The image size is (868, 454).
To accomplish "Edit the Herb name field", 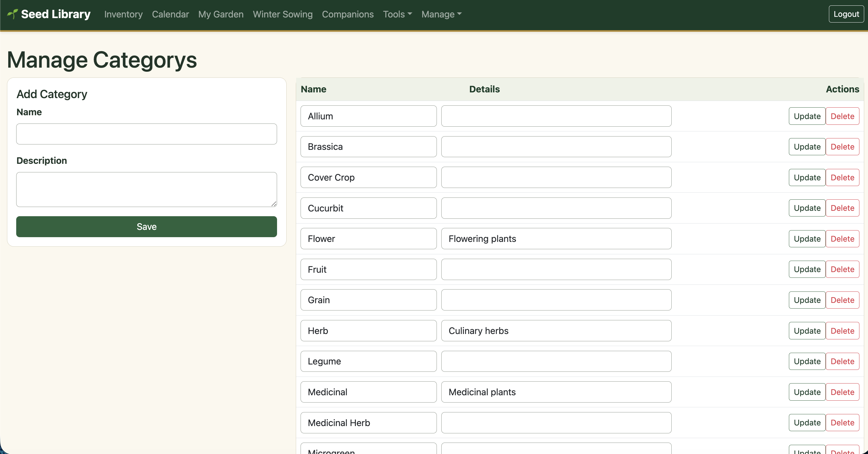I will coord(369,331).
